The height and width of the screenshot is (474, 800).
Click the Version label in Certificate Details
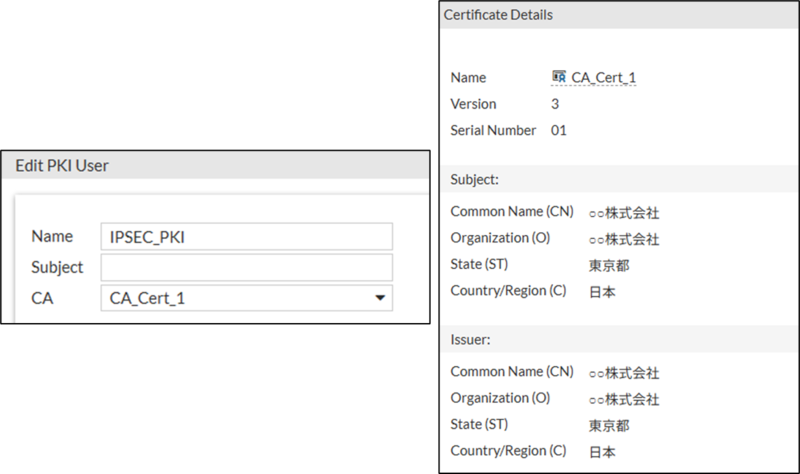(473, 104)
